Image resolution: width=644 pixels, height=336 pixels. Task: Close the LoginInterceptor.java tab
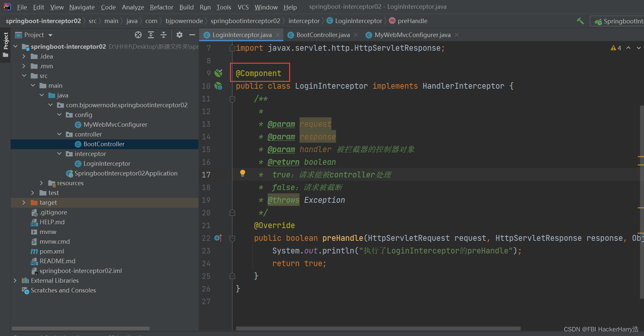click(x=278, y=35)
